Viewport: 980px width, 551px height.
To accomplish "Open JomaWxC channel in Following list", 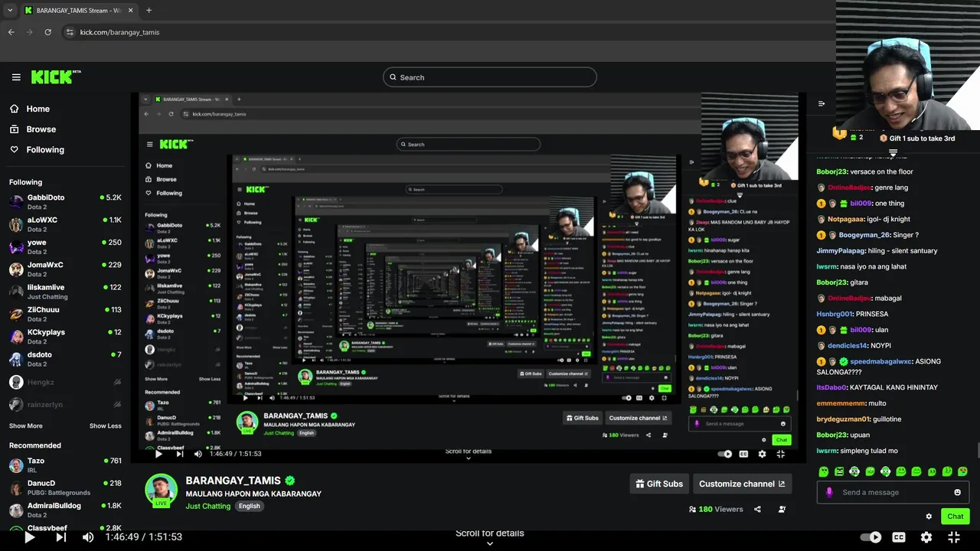I will point(65,269).
